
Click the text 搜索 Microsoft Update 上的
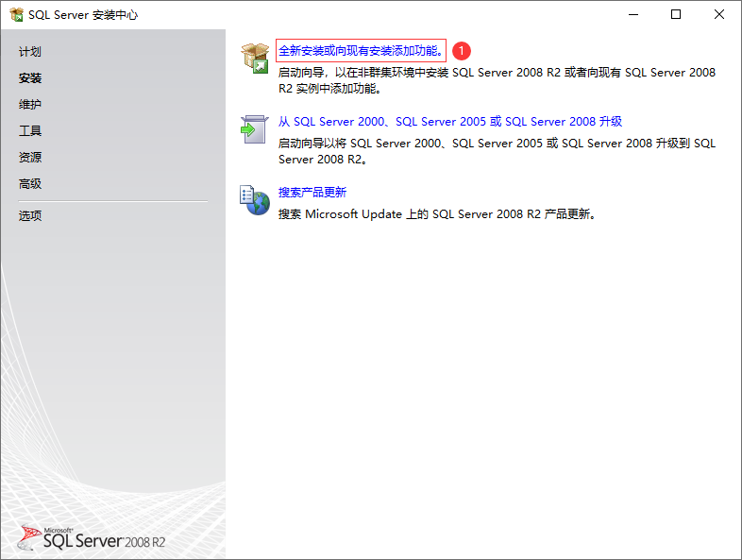tap(437, 214)
